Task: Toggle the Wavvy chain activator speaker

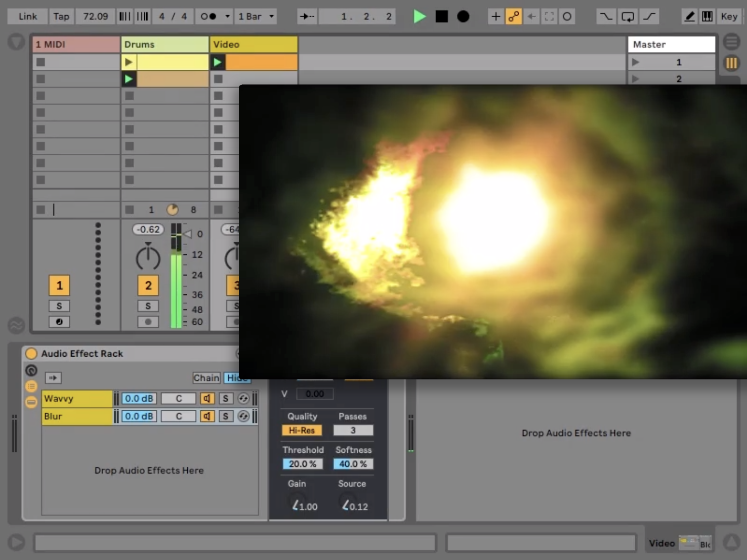Action: click(207, 399)
